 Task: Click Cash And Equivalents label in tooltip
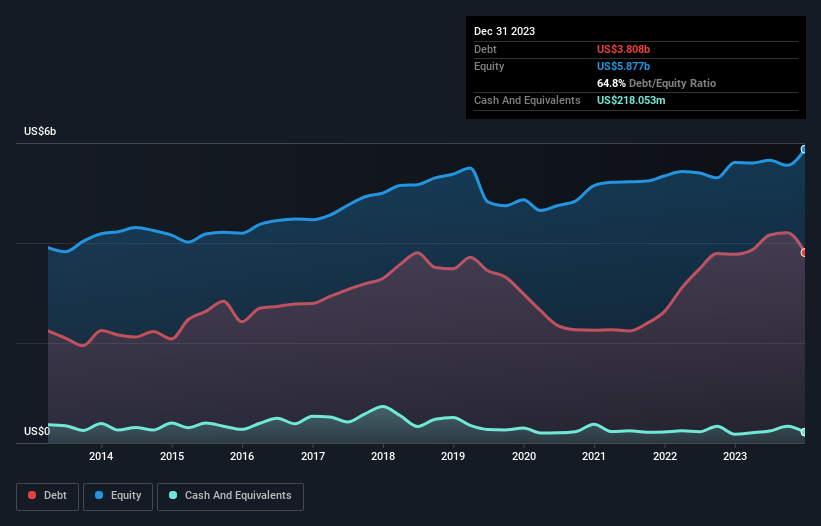pos(527,100)
